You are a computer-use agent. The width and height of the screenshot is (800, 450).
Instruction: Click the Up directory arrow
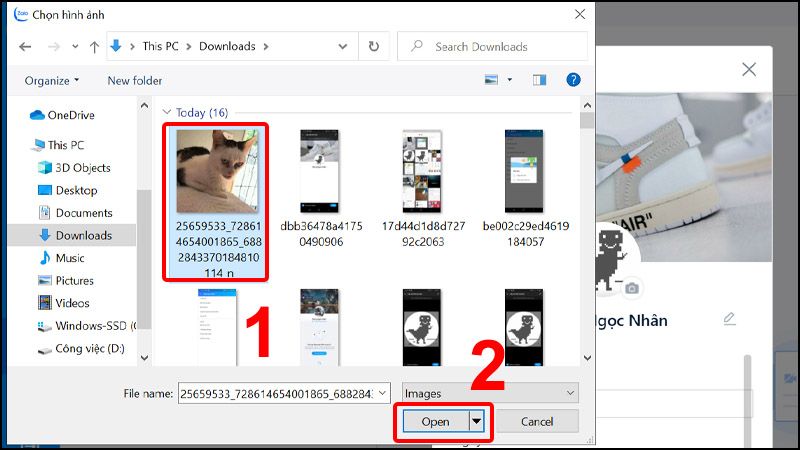click(x=94, y=46)
